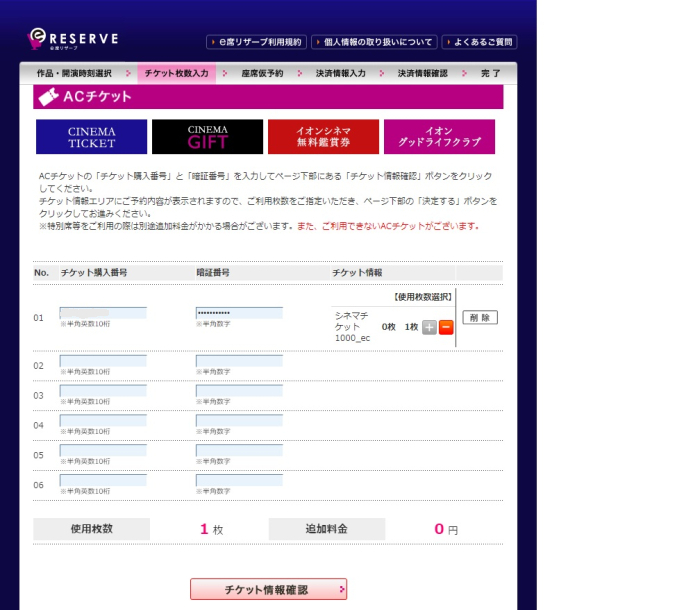Open the CINEMA GIFT banner
This screenshot has width=700, height=610.
207,137
